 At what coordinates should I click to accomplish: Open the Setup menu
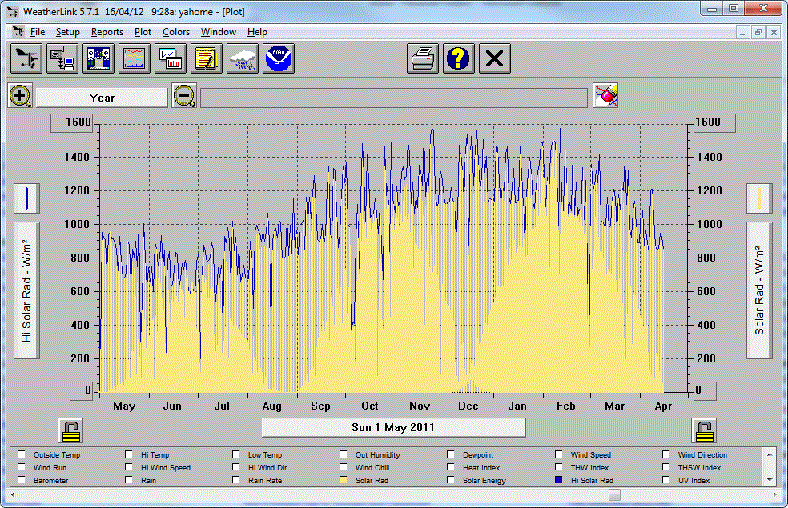67,31
